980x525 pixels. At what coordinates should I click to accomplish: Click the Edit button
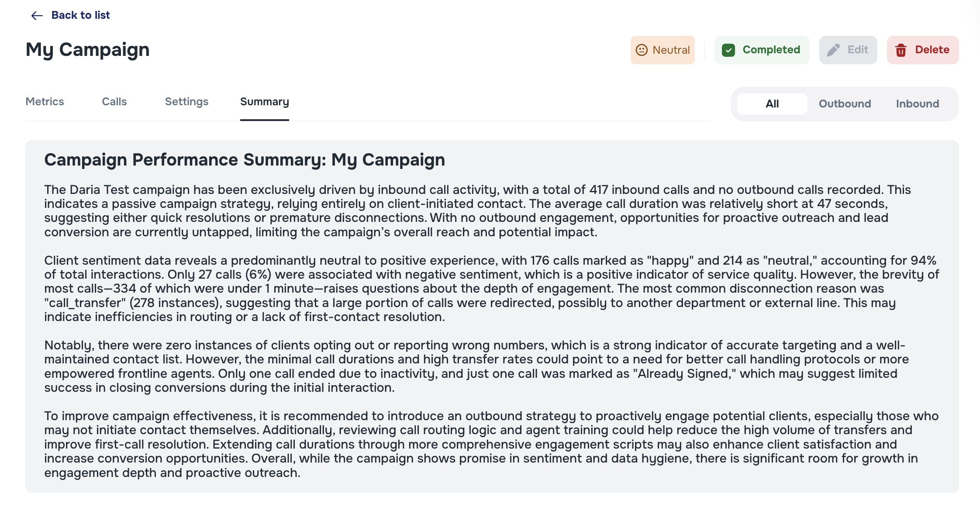[x=848, y=50]
